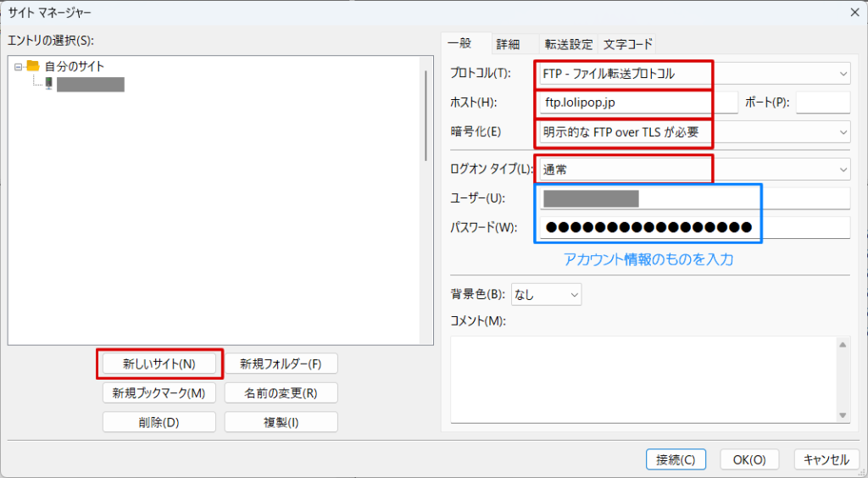Open the プロトコル dropdown list
The width and height of the screenshot is (868, 478).
click(x=843, y=74)
